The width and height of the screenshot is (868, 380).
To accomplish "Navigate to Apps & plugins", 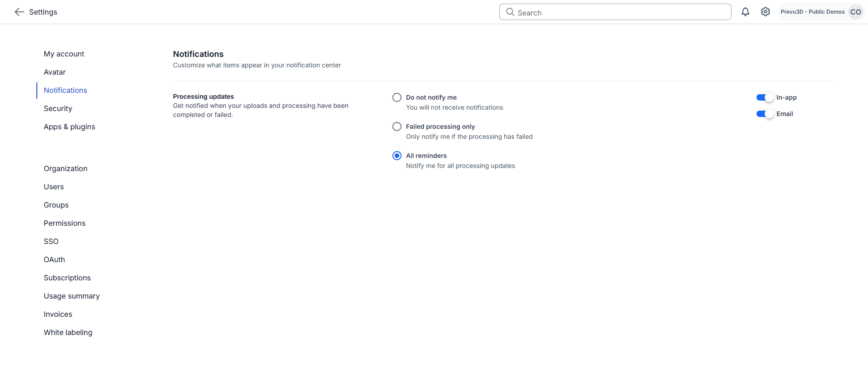I will click(69, 127).
